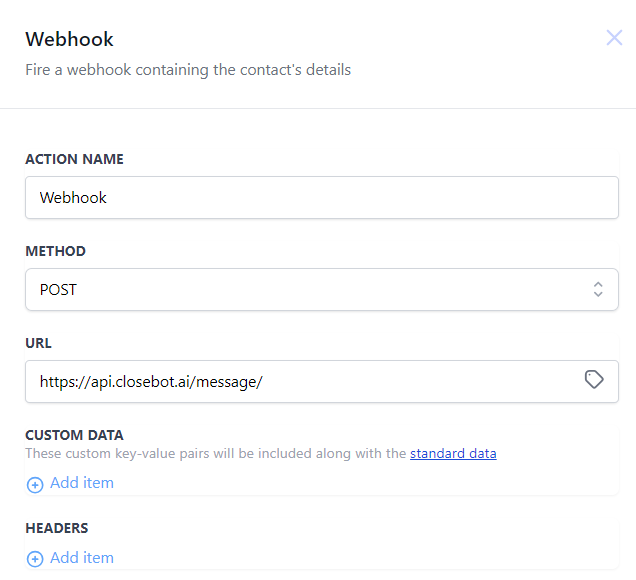Click the custom key-value pairs helper text
Screen dimensions: 636x580
[215, 453]
